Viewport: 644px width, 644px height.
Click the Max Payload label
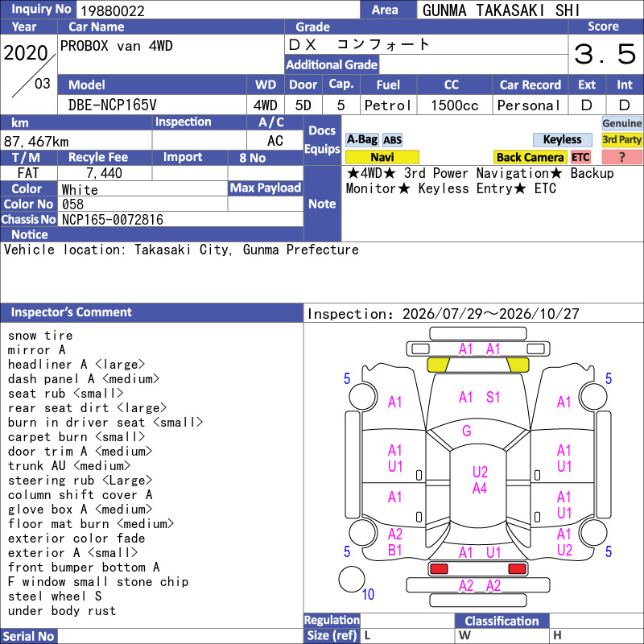click(266, 188)
